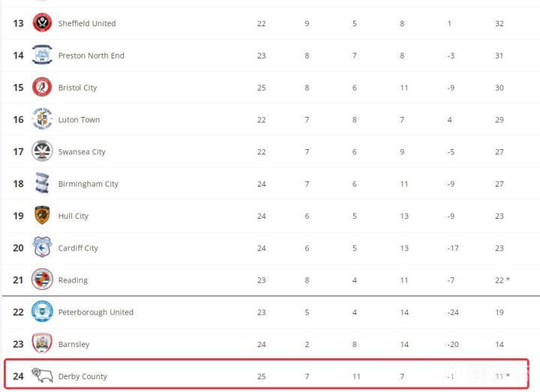Select the Derby County team name

point(82,376)
